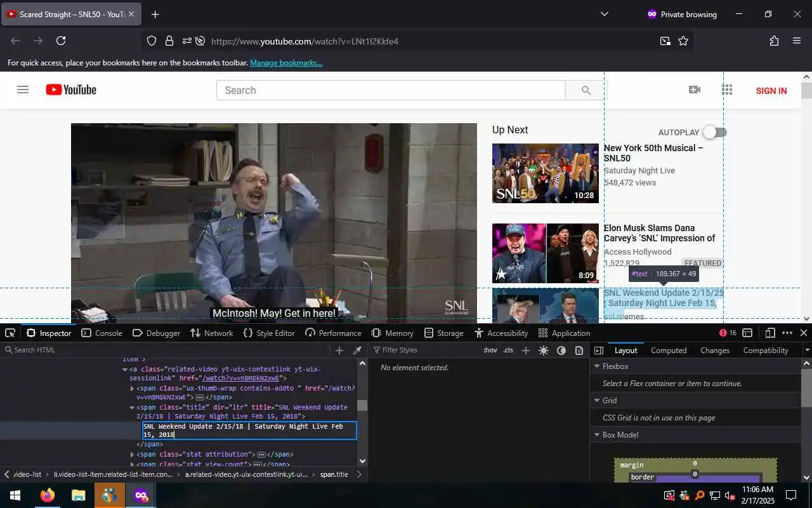Select an iframe as target document

pyautogui.click(x=747, y=333)
